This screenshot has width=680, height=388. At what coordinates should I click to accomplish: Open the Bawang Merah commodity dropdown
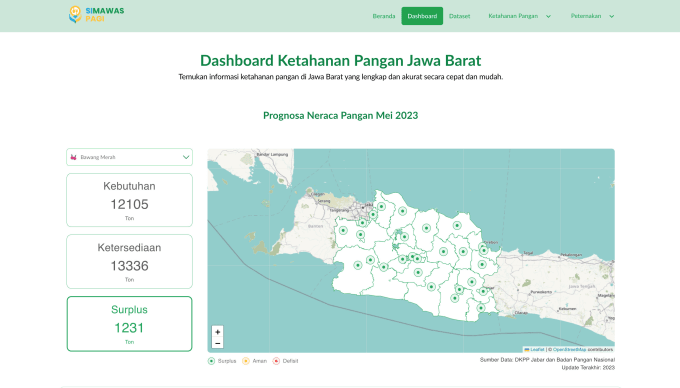coord(129,157)
